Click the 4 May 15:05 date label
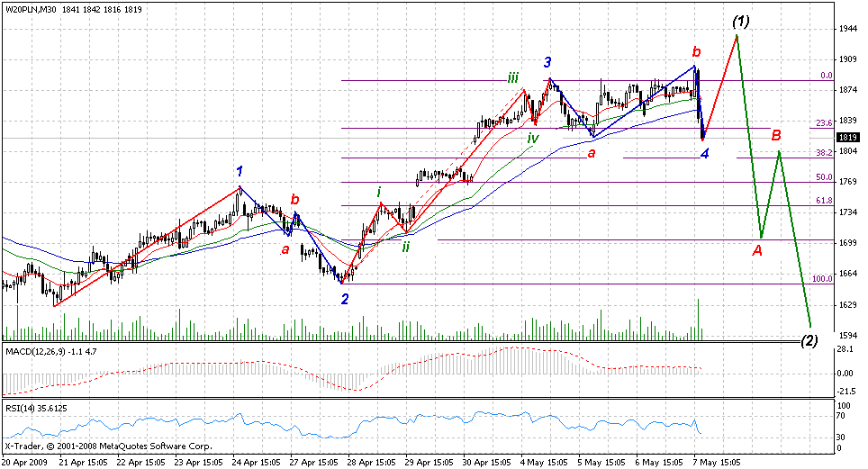The width and height of the screenshot is (868, 469). click(x=544, y=461)
